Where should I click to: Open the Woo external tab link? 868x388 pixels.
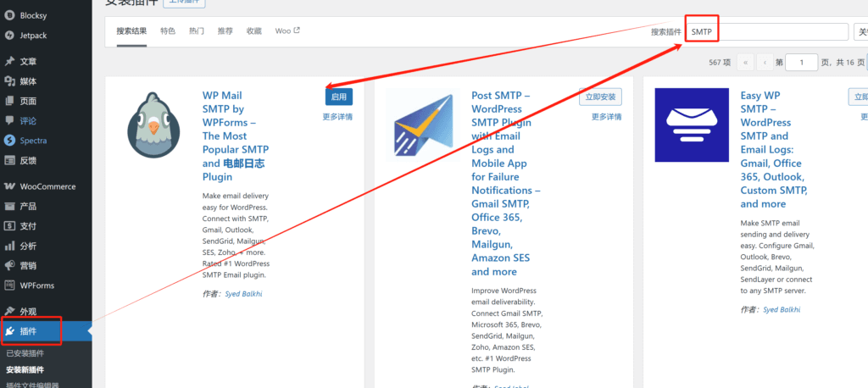click(287, 31)
